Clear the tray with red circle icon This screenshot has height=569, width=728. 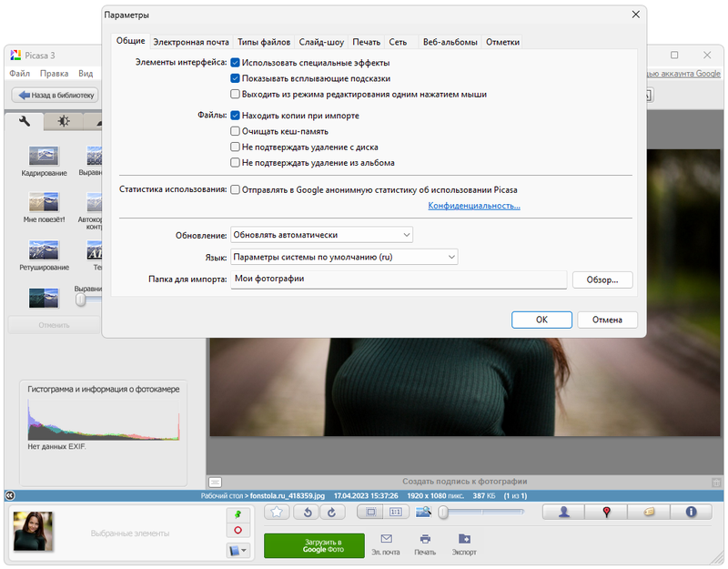pyautogui.click(x=238, y=530)
